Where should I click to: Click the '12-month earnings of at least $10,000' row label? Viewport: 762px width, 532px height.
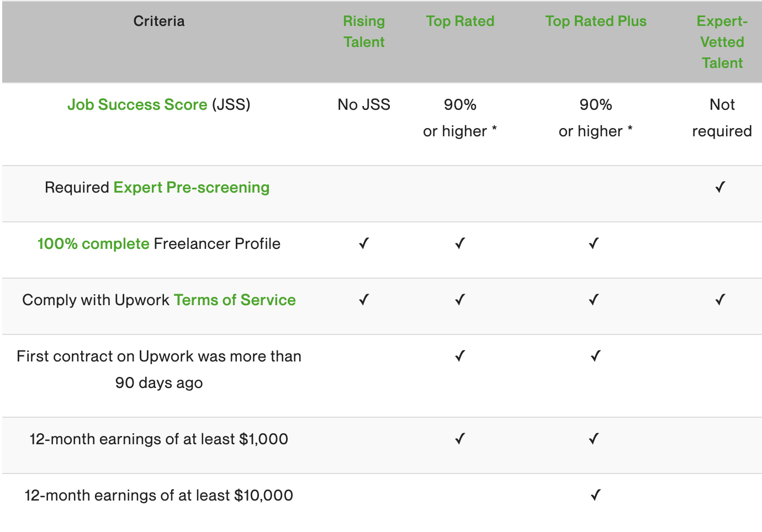click(x=159, y=496)
